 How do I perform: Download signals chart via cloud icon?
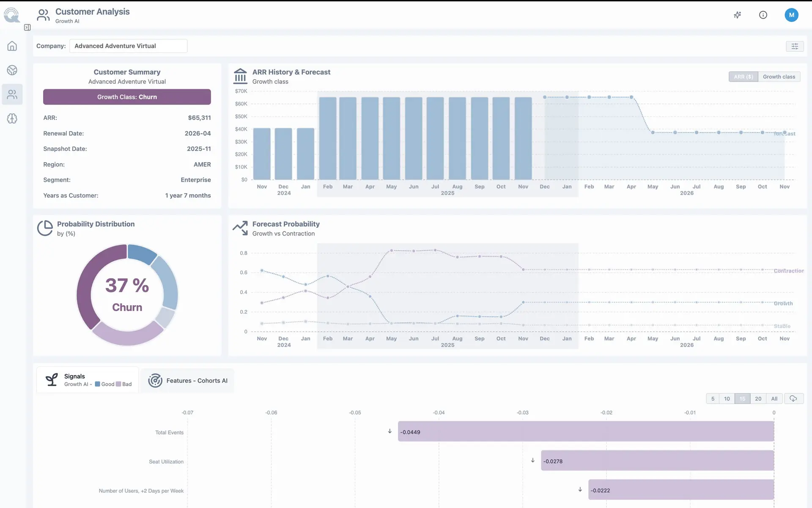pos(793,399)
